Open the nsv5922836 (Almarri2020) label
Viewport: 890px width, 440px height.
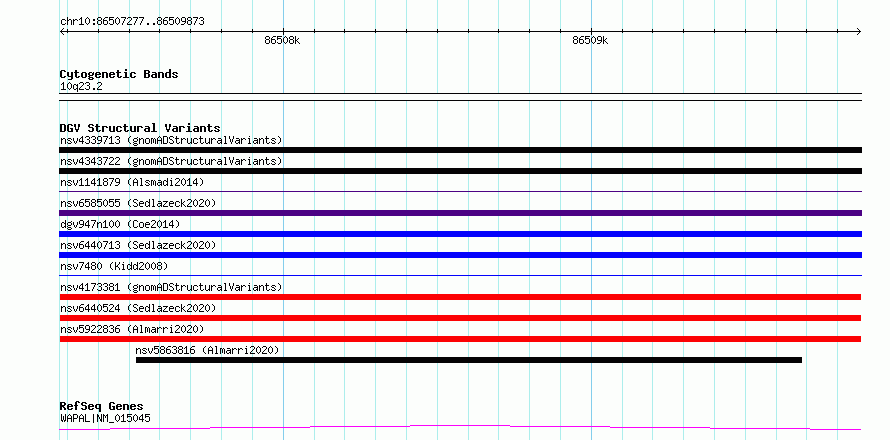(132, 329)
